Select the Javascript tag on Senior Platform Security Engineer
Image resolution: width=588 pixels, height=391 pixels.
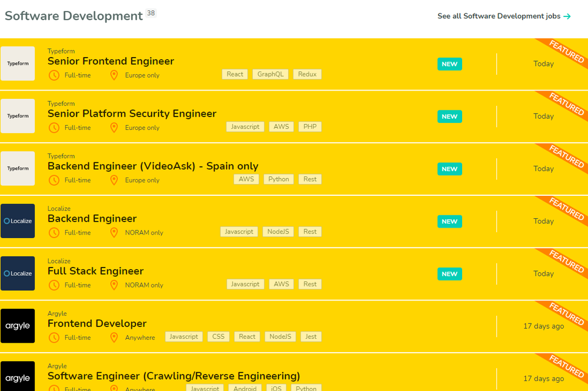245,127
